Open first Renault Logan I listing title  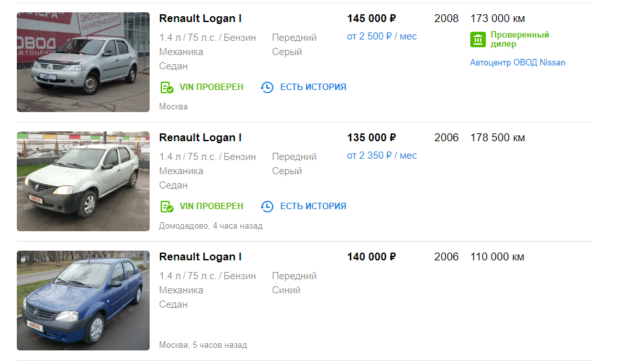pyautogui.click(x=200, y=19)
